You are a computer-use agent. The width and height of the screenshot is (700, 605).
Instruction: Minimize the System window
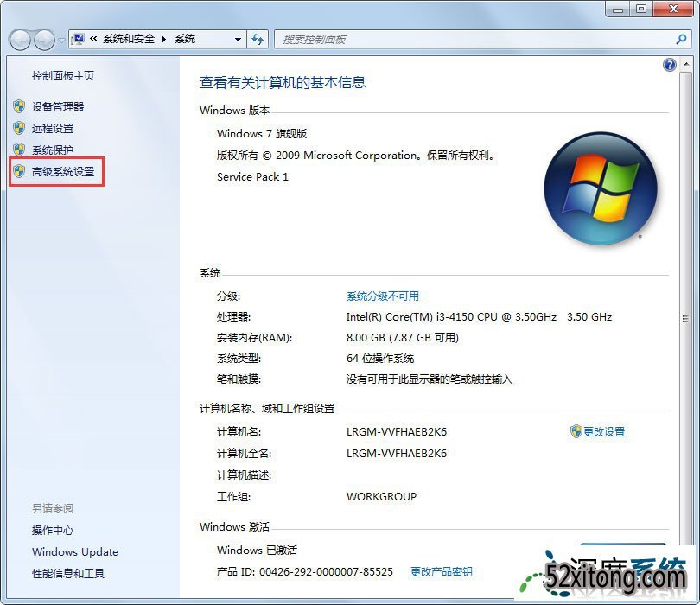(x=618, y=9)
